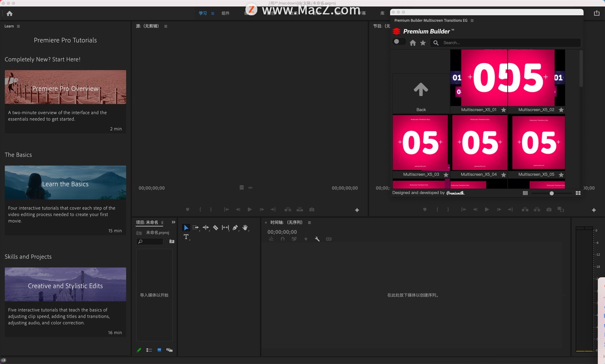Click Program monitor Comparison View icon
The image size is (605, 364).
click(x=561, y=210)
